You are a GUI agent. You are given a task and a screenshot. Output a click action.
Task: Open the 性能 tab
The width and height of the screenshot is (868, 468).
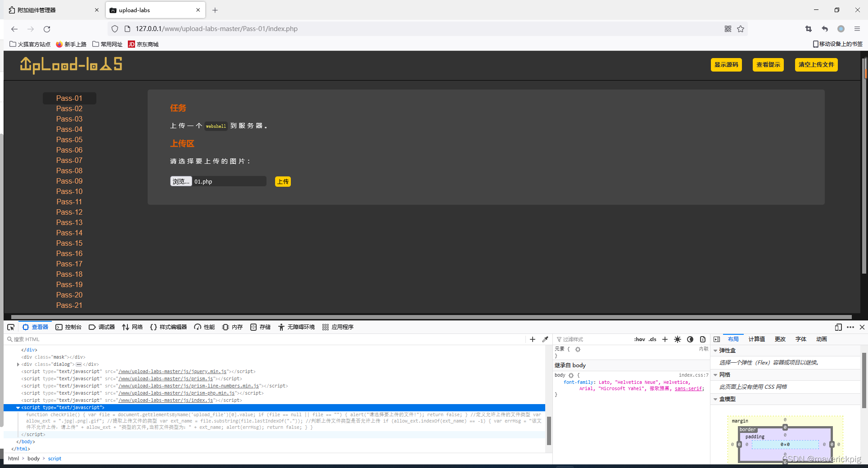click(204, 327)
